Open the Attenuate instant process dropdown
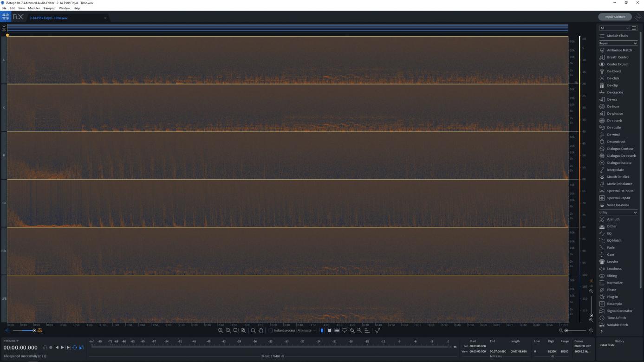The height and width of the screenshot is (362, 644). point(306,330)
